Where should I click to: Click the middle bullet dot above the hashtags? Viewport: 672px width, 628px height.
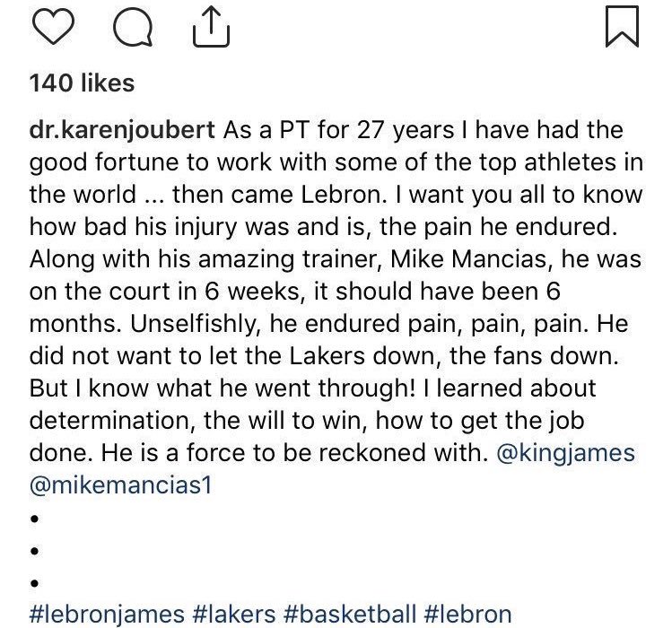(x=35, y=551)
